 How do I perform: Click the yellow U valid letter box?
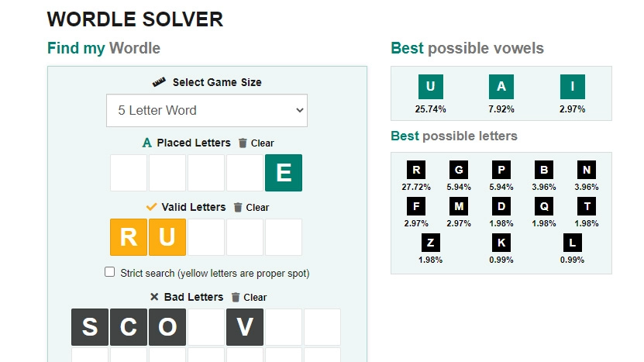click(167, 237)
